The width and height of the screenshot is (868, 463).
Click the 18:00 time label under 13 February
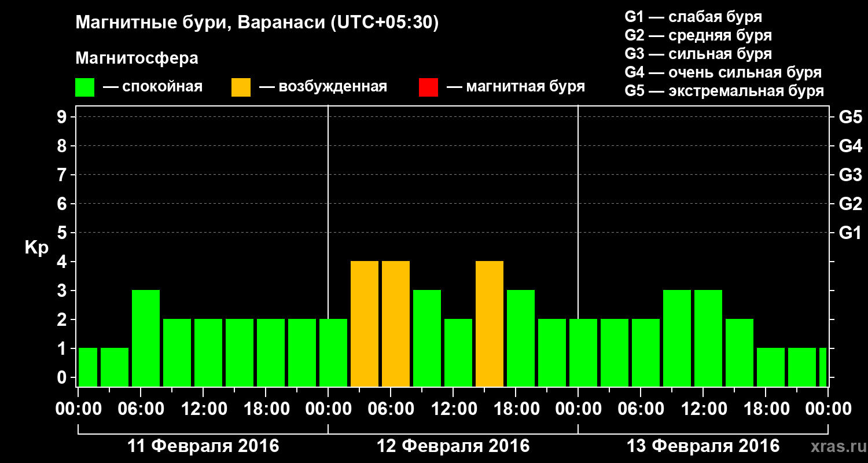point(766,409)
